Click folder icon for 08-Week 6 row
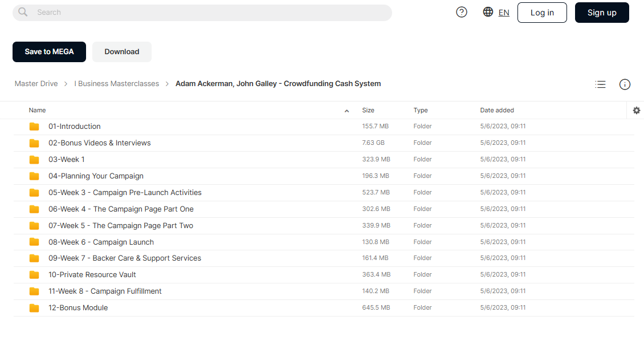Screen dimensions: 644x361 [x=34, y=242]
